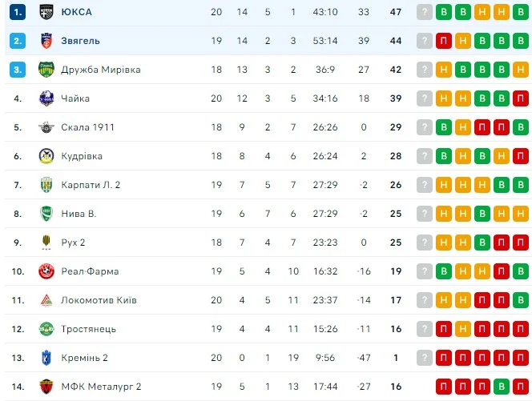Screen dimensions: 532x401
Task: Select the Скала 1911 club logo
Action: pos(46,127)
